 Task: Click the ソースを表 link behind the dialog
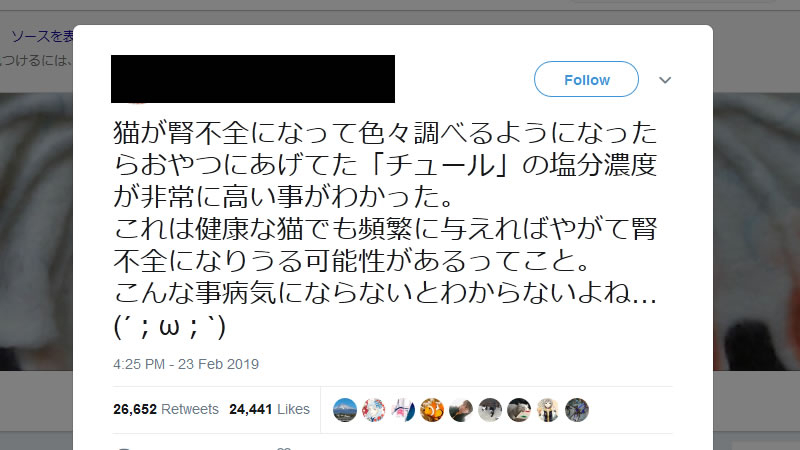point(42,36)
